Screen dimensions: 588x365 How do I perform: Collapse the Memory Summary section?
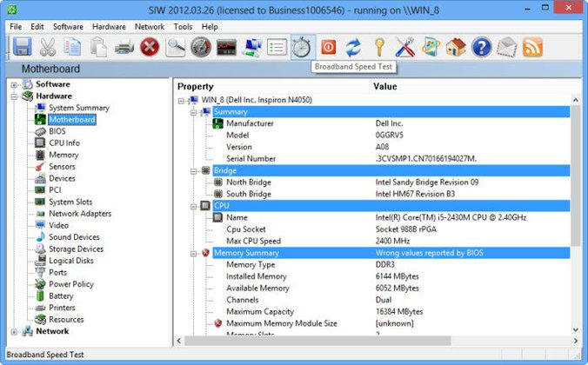click(193, 254)
